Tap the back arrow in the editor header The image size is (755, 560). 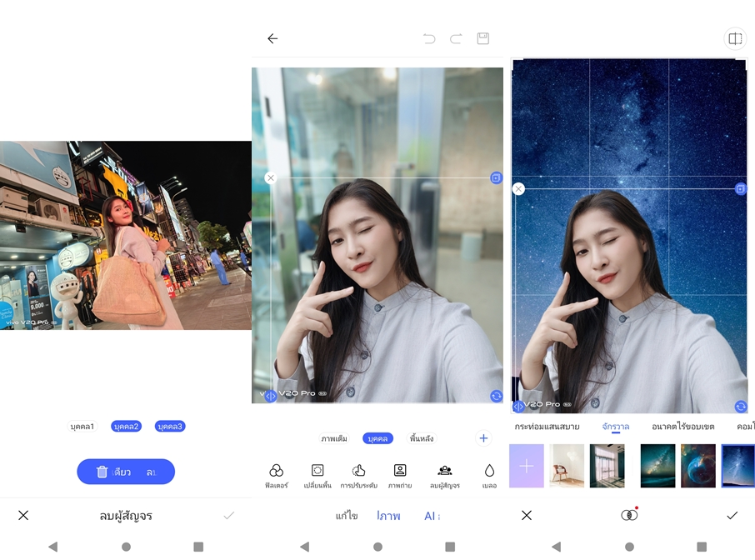point(272,38)
